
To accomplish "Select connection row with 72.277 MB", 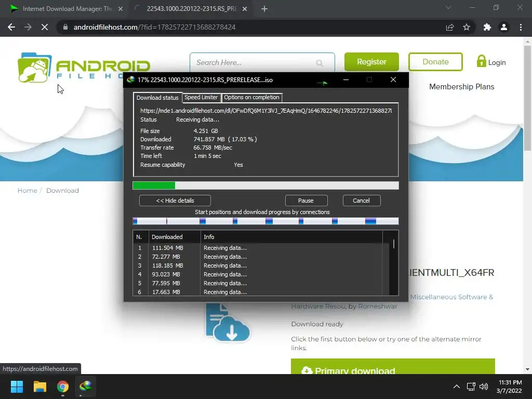I will [261, 257].
